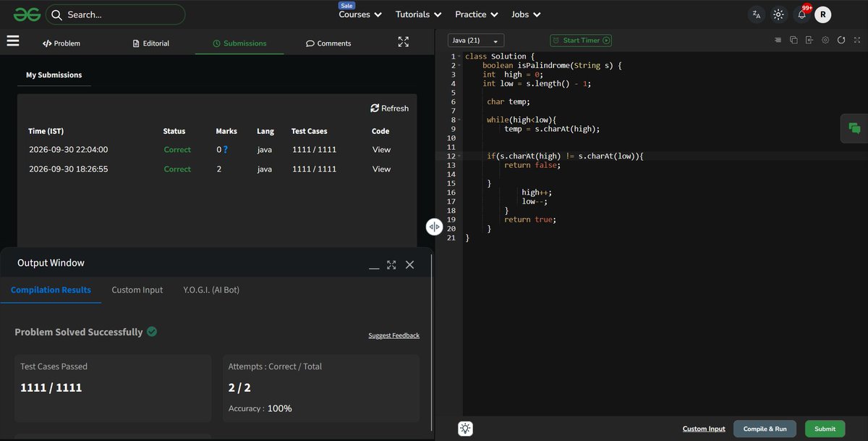Click the format code icon in editor toolbar
Image resolution: width=868 pixels, height=441 pixels.
point(778,41)
